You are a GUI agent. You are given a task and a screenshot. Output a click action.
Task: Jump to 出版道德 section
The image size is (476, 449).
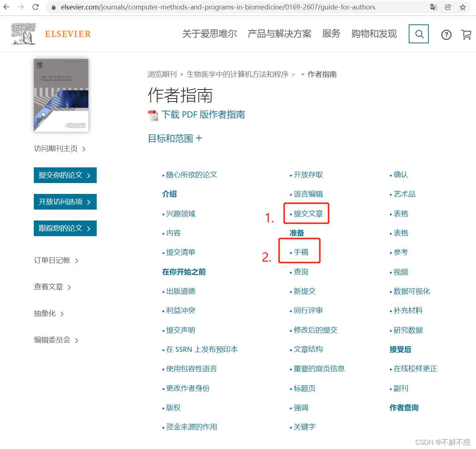coord(181,291)
